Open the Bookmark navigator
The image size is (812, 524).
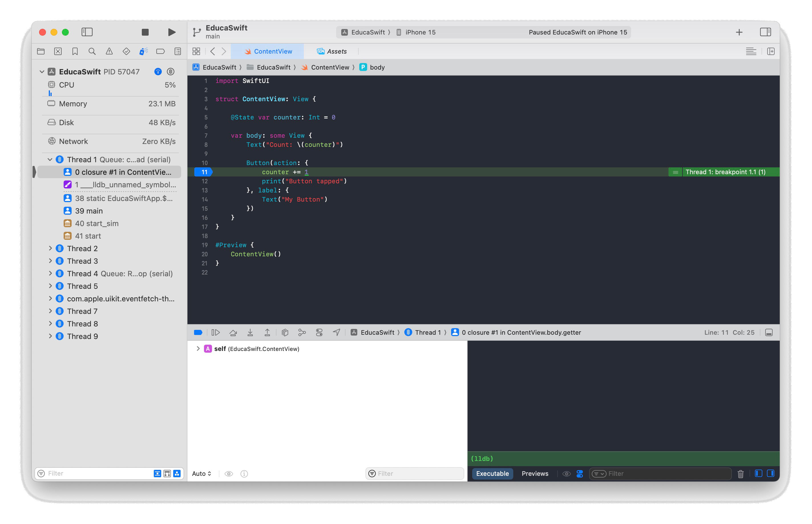(x=75, y=51)
